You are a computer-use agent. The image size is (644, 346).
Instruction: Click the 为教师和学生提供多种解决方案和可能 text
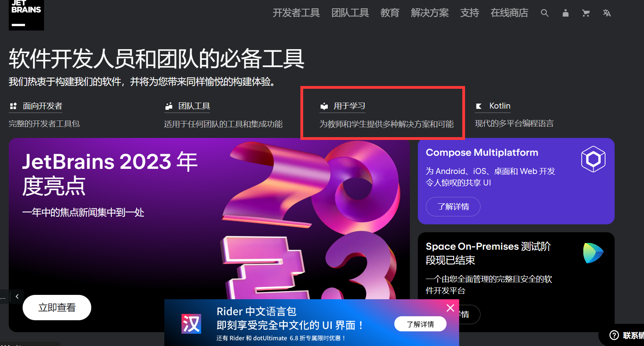386,124
